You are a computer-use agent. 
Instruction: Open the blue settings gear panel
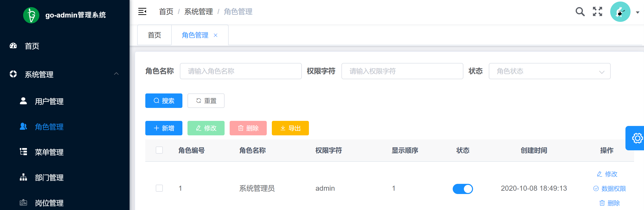pos(637,138)
